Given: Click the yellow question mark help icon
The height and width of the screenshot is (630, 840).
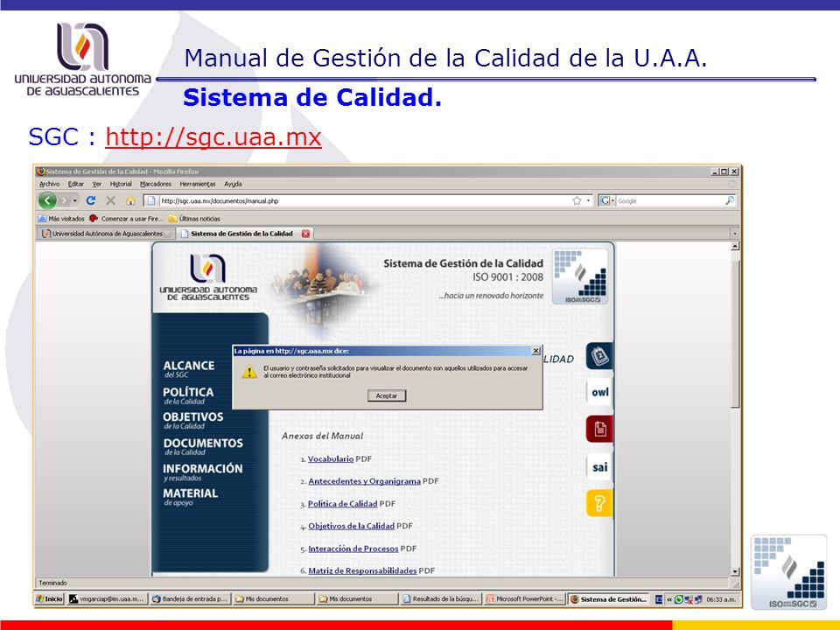Looking at the screenshot, I should click(x=599, y=503).
